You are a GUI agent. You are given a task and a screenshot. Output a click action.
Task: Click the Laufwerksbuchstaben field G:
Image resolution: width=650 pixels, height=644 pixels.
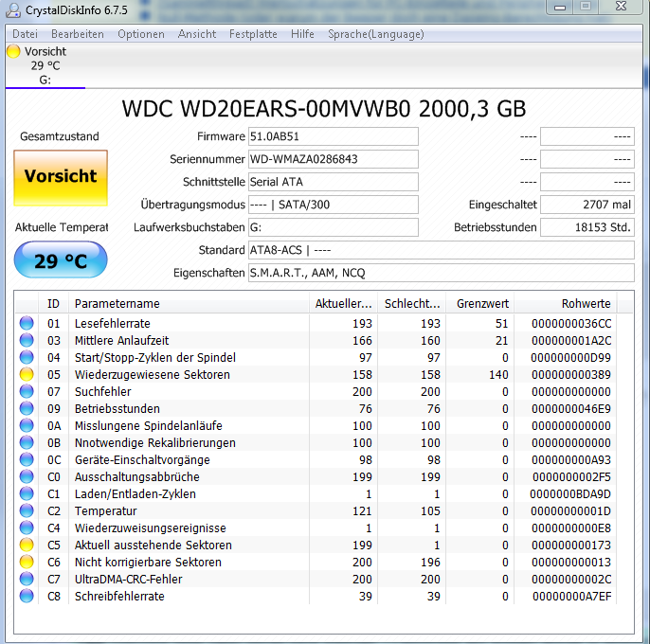point(334,227)
